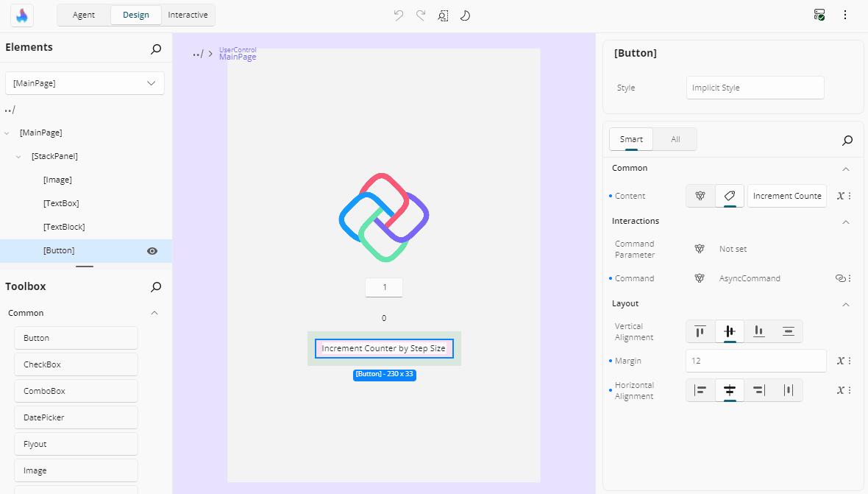Click the zoom-to-fit icon in top toolbar
Viewport: 868px width, 494px height.
click(x=443, y=15)
